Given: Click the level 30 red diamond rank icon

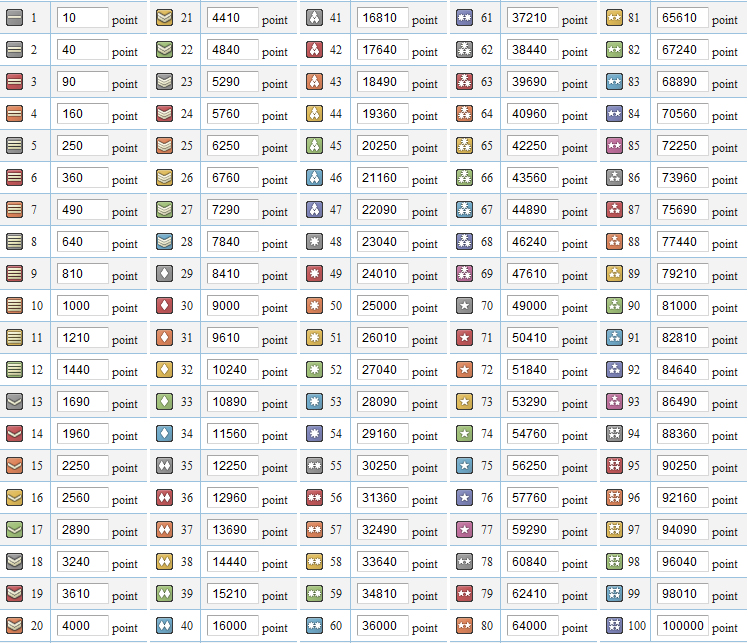Looking at the screenshot, I should (x=165, y=306).
